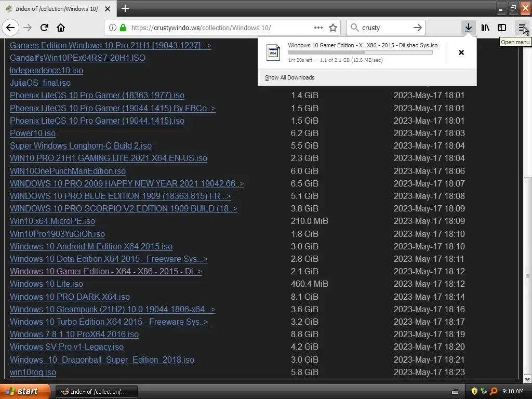Image resolution: width=532 pixels, height=399 pixels.
Task: Open page actions three-dot menu
Action: tap(318, 28)
